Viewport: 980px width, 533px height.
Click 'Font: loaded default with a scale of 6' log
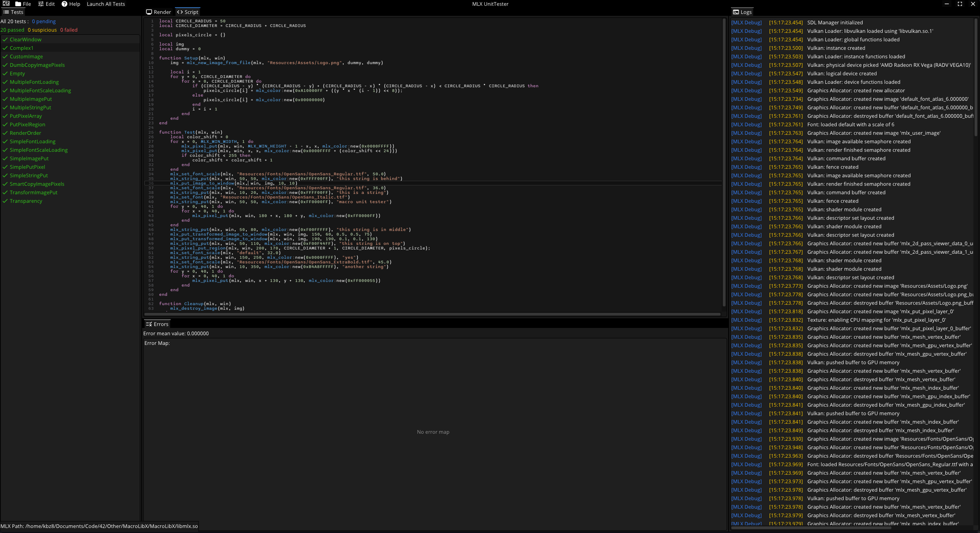click(851, 124)
